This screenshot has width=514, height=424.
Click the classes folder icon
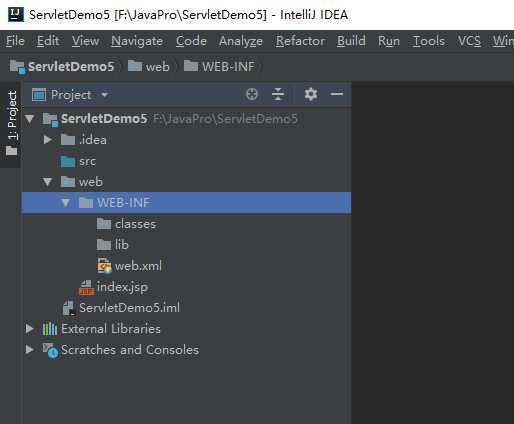(x=104, y=224)
